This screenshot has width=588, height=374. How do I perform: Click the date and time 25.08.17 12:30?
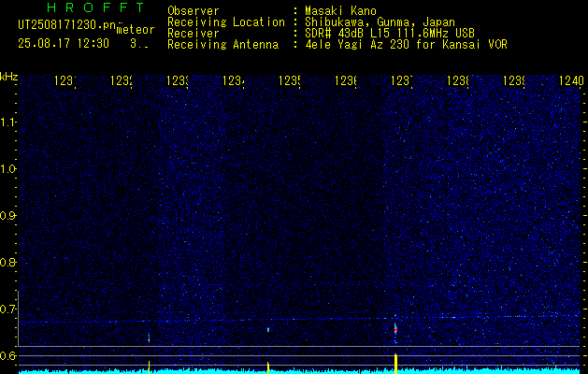pos(64,44)
